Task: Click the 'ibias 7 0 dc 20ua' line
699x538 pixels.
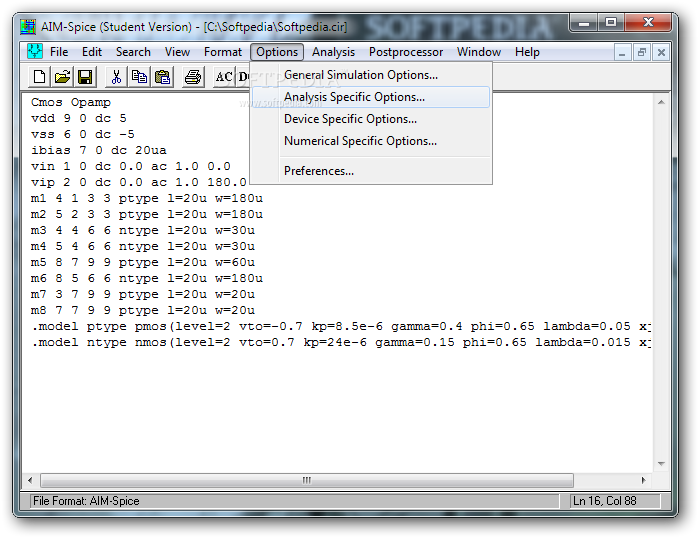Action: pyautogui.click(x=99, y=151)
